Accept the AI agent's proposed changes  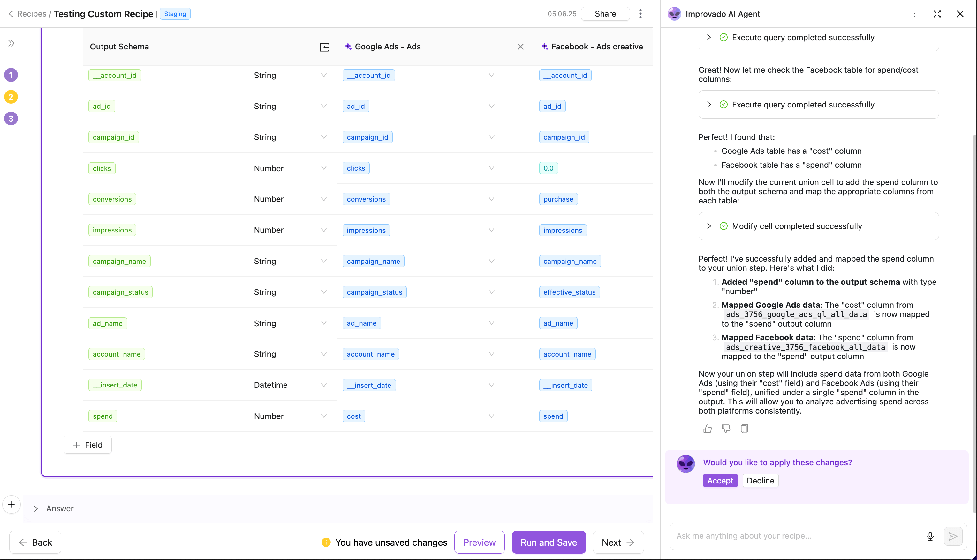(x=720, y=481)
